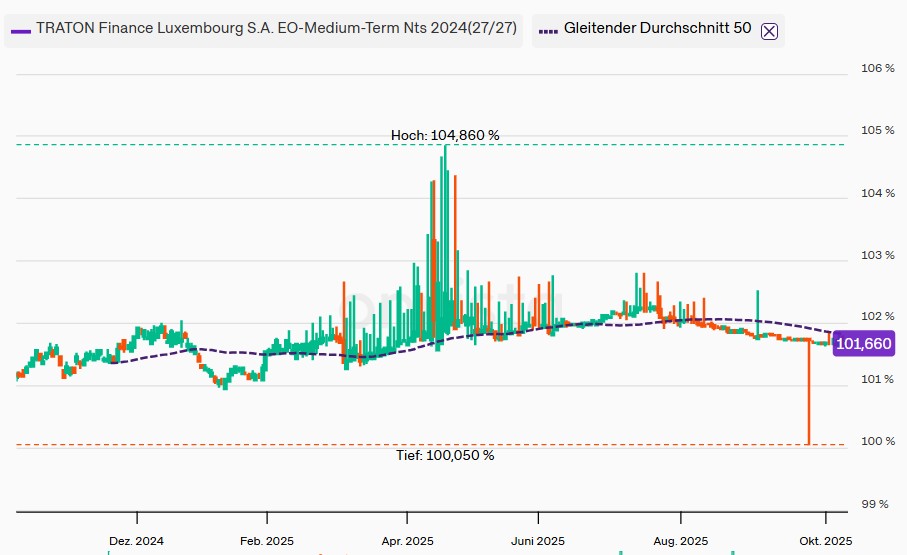
Task: Click the Hoch: 104,860 % label
Action: click(445, 135)
